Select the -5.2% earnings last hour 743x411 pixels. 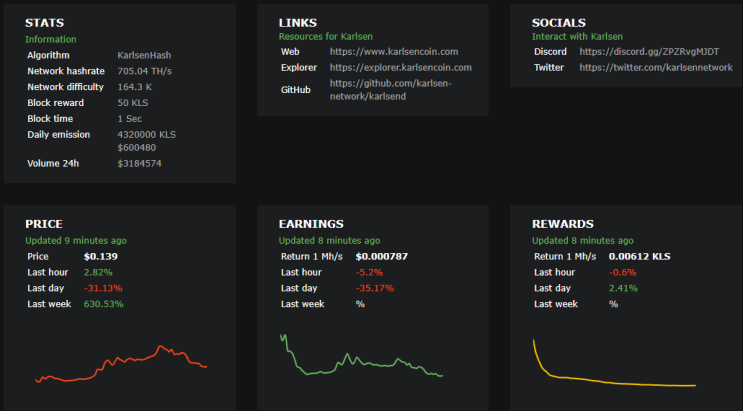click(x=369, y=273)
